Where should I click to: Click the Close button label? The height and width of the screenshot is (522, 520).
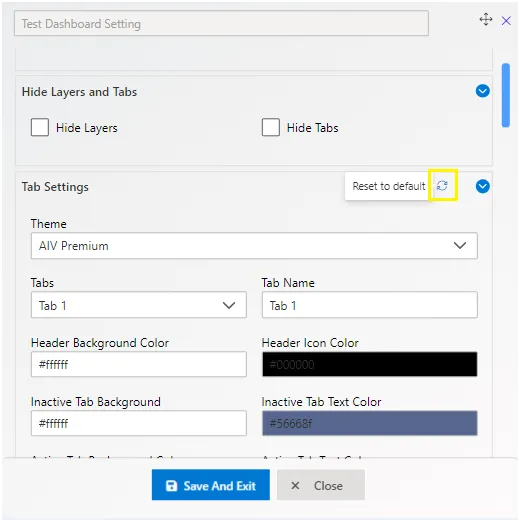(328, 486)
